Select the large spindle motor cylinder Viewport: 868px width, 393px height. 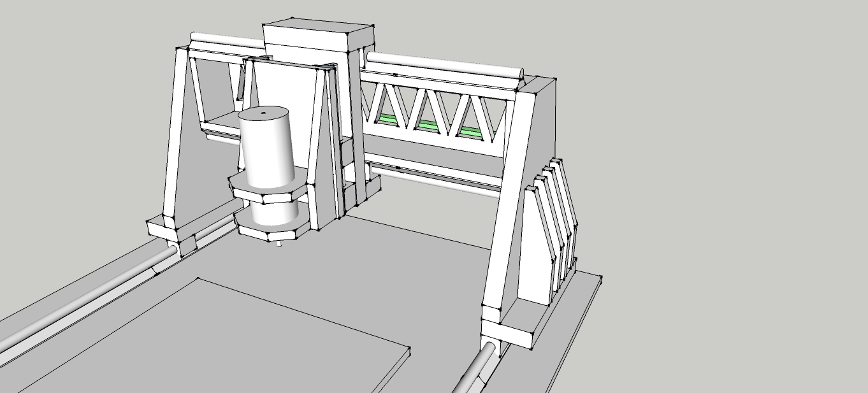(265, 147)
